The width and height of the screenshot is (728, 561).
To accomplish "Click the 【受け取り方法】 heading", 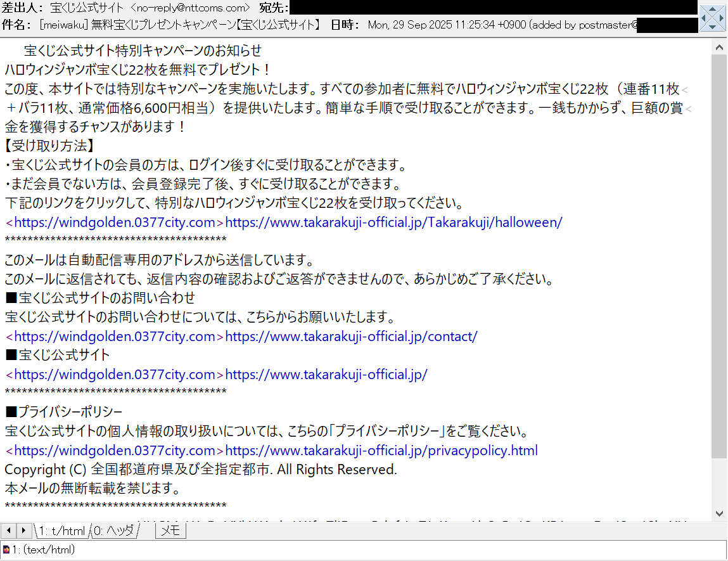I will (x=49, y=146).
